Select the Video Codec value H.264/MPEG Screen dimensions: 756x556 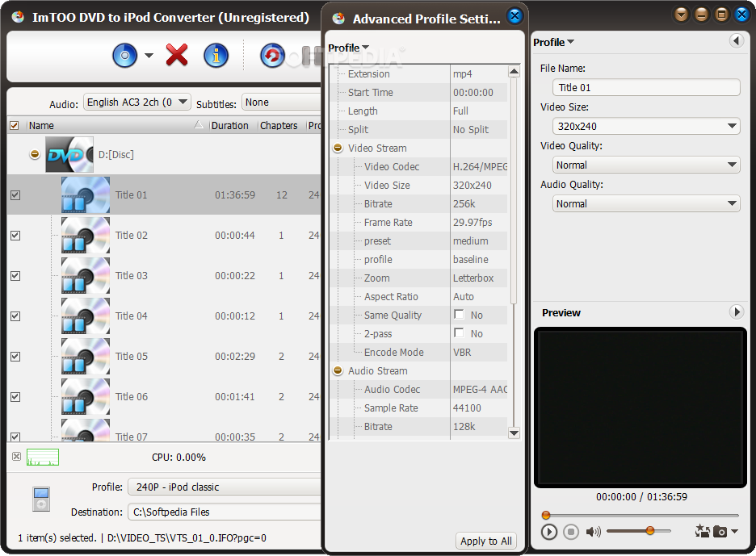pyautogui.click(x=479, y=167)
